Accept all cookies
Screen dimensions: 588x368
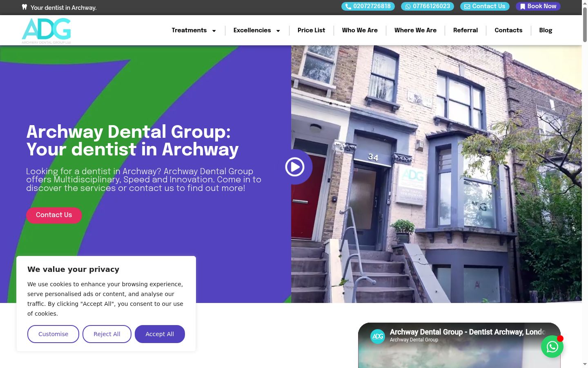coord(160,334)
